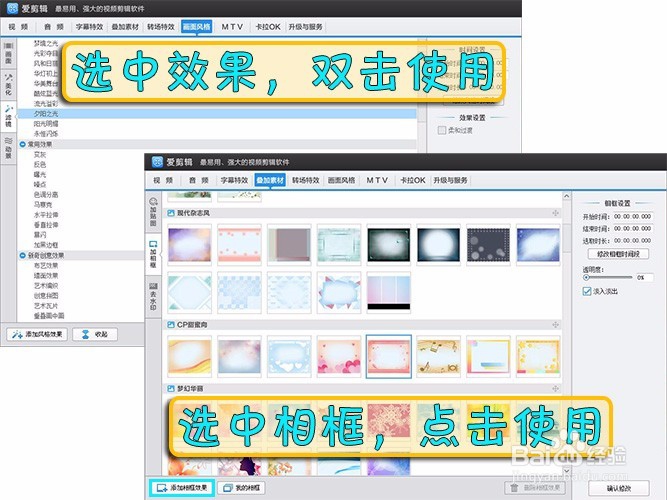
Task: Select first purple frame in 现代杂志风
Action: [189, 245]
